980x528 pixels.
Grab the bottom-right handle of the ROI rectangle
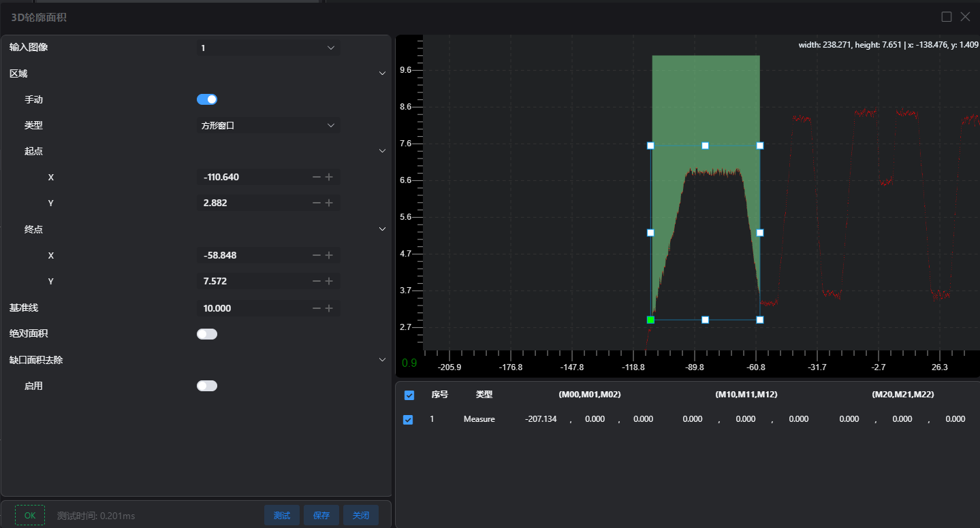coord(760,320)
